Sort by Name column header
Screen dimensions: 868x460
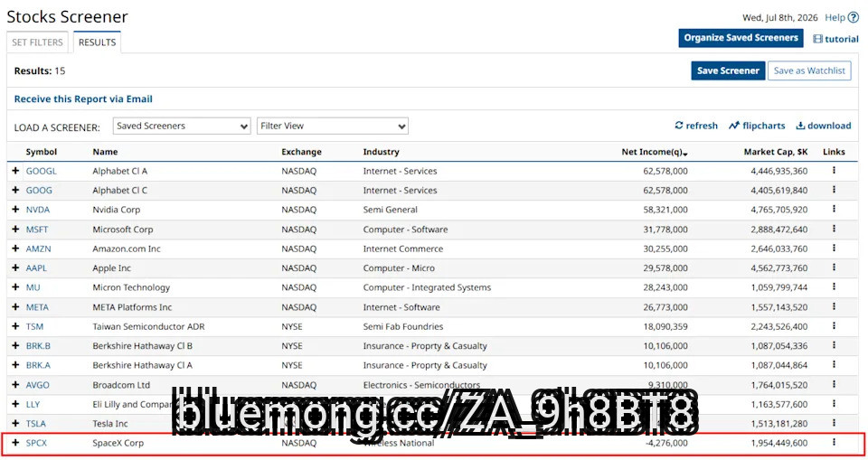click(105, 152)
